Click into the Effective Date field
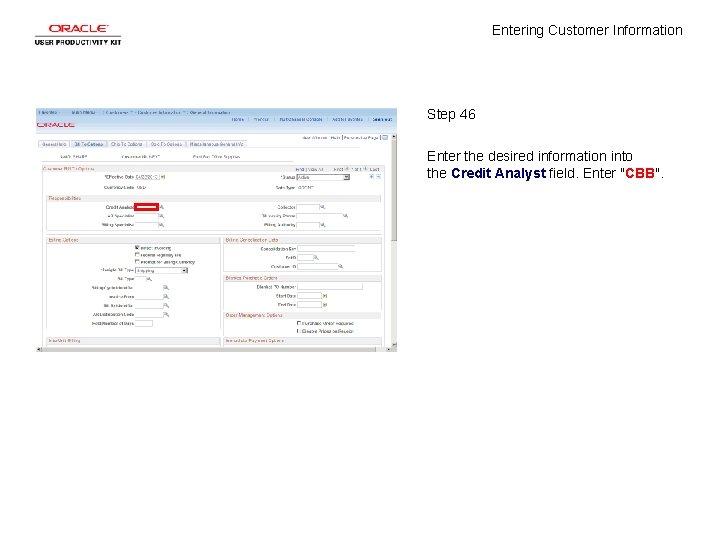 tap(147, 177)
